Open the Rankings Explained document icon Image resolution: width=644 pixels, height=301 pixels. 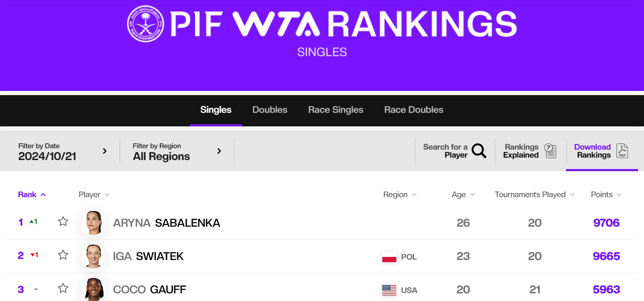pos(550,151)
